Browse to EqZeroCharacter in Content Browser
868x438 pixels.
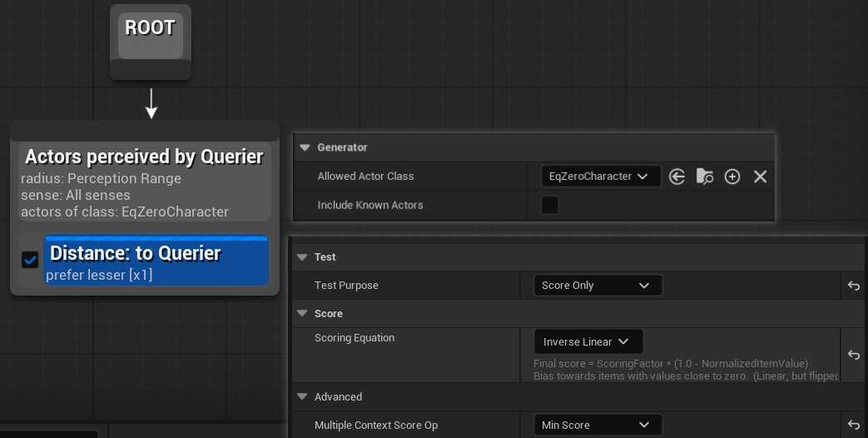(705, 177)
